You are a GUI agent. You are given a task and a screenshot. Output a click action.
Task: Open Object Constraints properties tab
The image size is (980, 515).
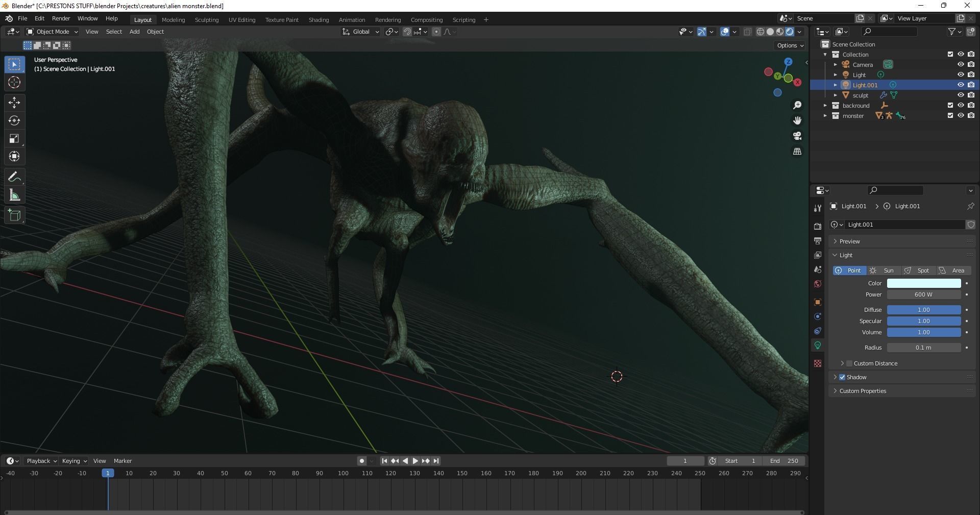(x=818, y=331)
